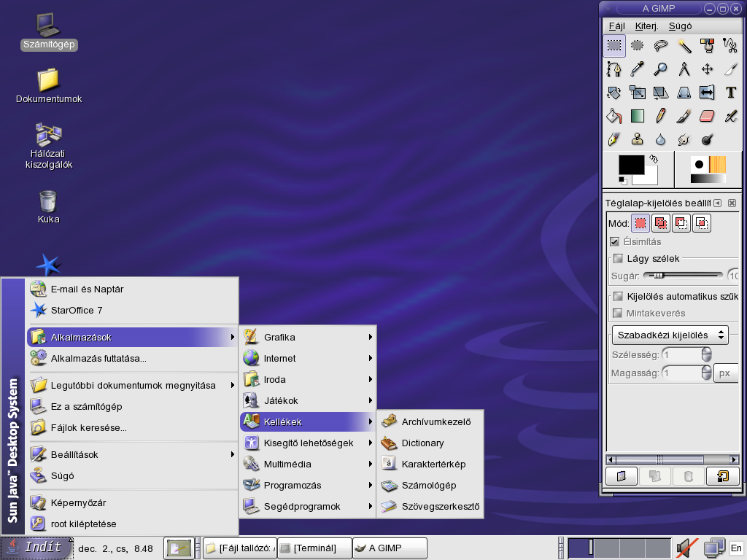
Task: Select the Scale tool
Action: tap(638, 93)
